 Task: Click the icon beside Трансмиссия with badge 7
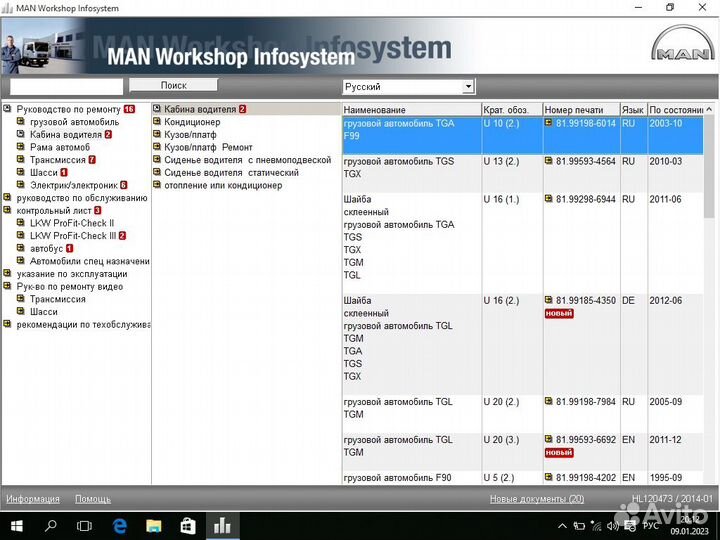tap(21, 160)
